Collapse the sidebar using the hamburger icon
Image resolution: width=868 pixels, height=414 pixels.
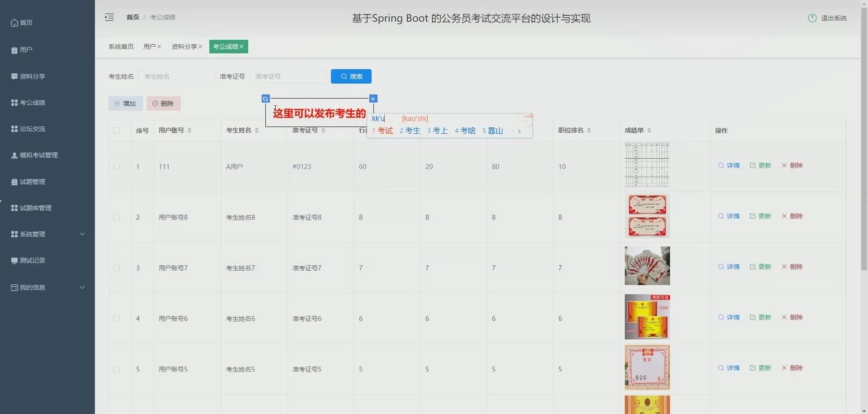[109, 17]
